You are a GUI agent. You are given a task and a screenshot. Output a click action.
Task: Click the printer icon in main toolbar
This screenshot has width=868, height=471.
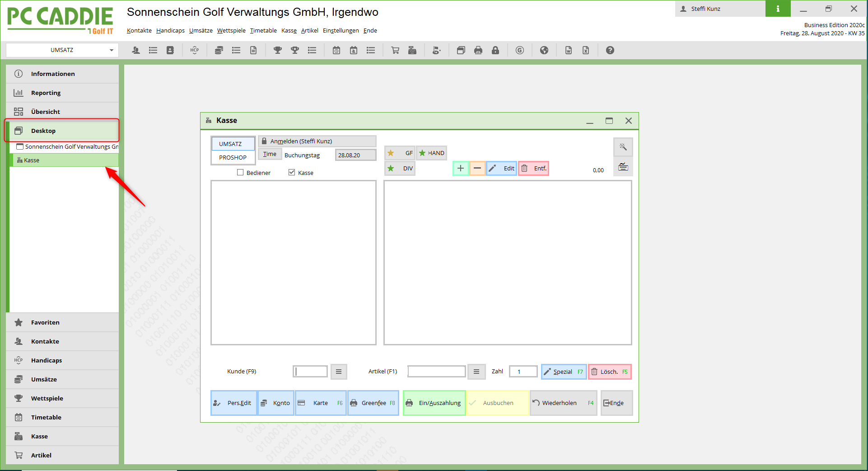click(x=478, y=50)
